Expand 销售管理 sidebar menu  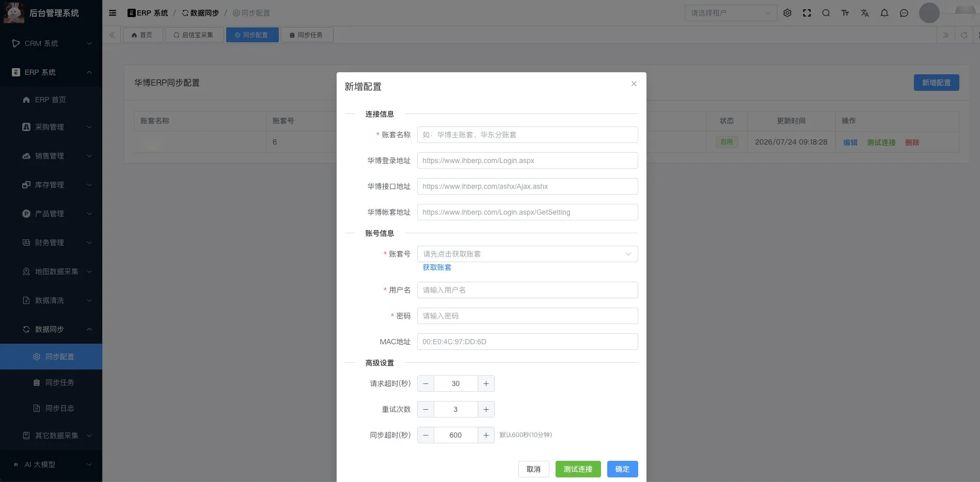pos(51,156)
